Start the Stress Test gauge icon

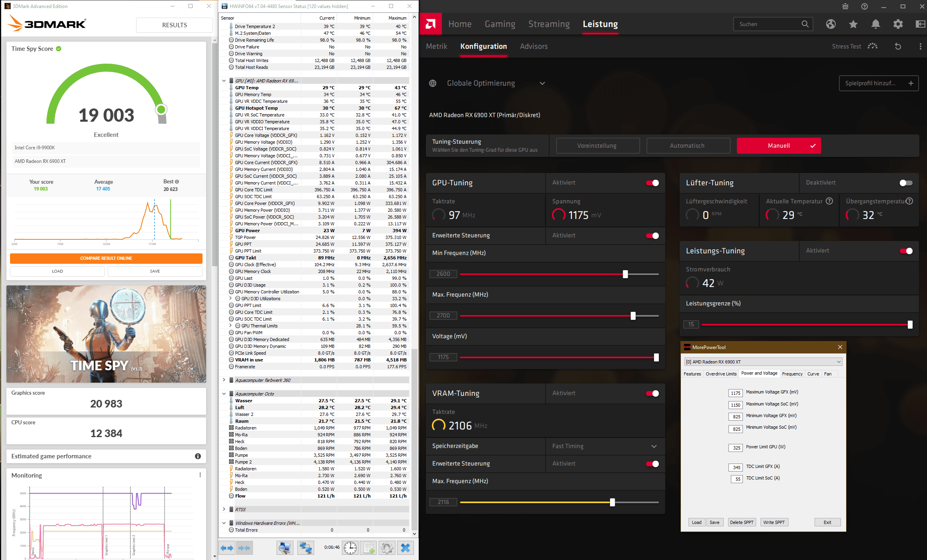pos(873,46)
